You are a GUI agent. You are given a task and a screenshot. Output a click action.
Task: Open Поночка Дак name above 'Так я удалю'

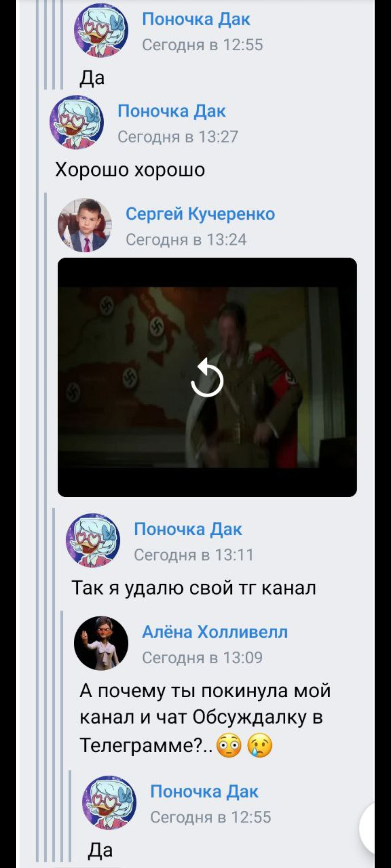pyautogui.click(x=188, y=529)
